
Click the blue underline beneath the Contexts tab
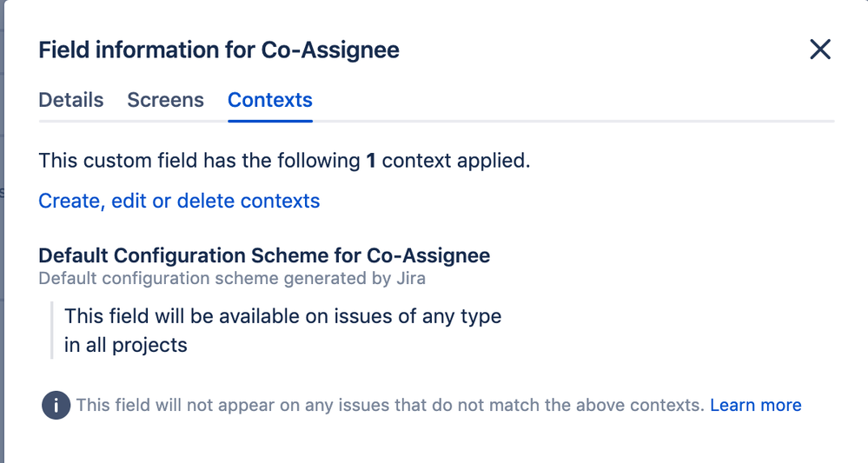click(x=270, y=121)
